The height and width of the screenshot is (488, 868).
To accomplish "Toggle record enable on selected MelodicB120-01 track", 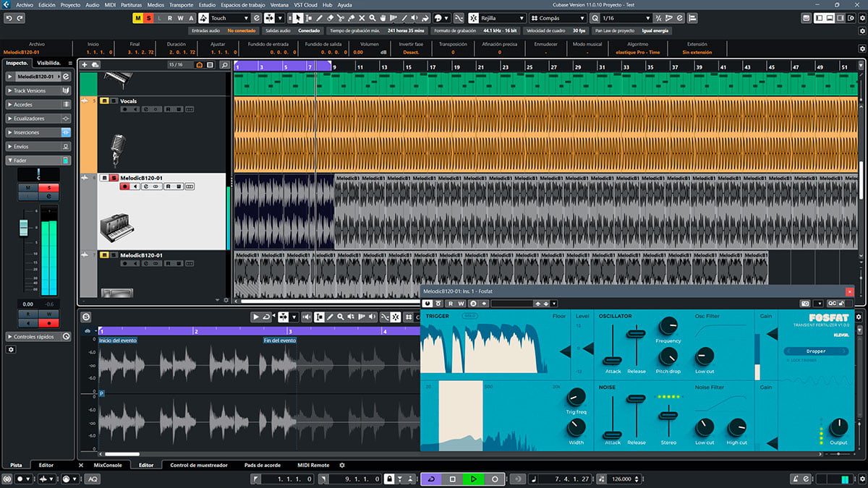I will pyautogui.click(x=124, y=187).
